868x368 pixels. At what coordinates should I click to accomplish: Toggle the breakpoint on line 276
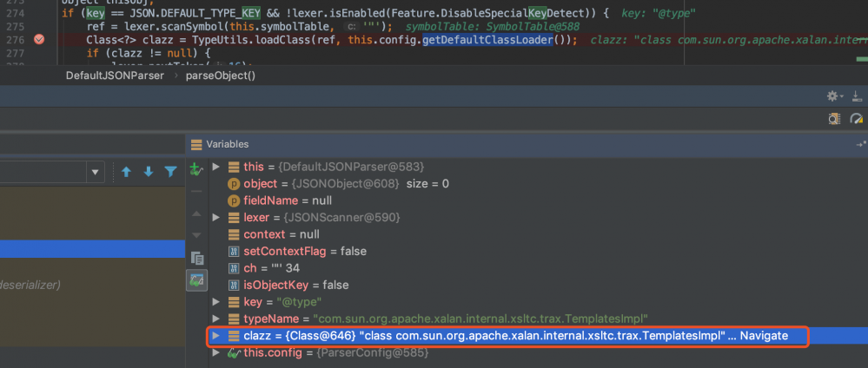tap(39, 39)
